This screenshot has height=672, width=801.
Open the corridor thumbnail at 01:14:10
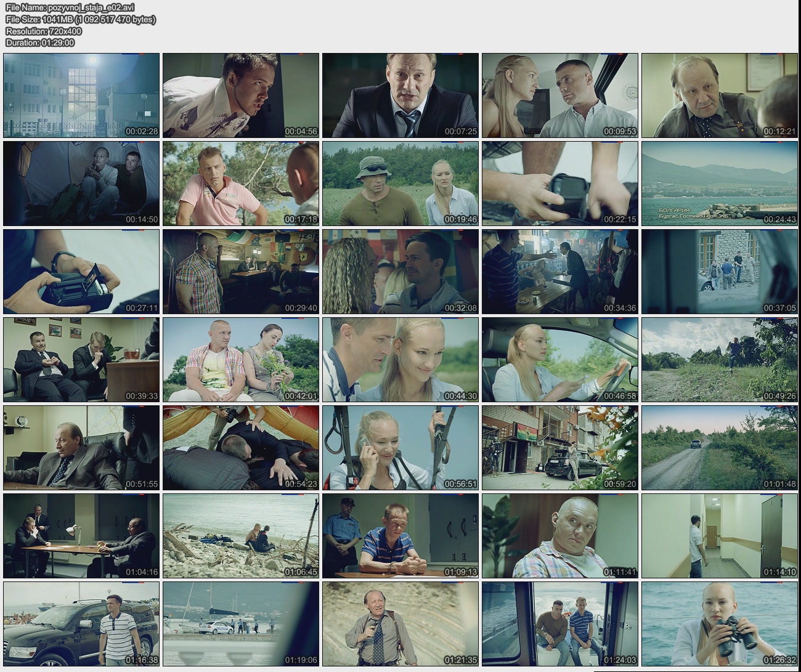tap(719, 536)
